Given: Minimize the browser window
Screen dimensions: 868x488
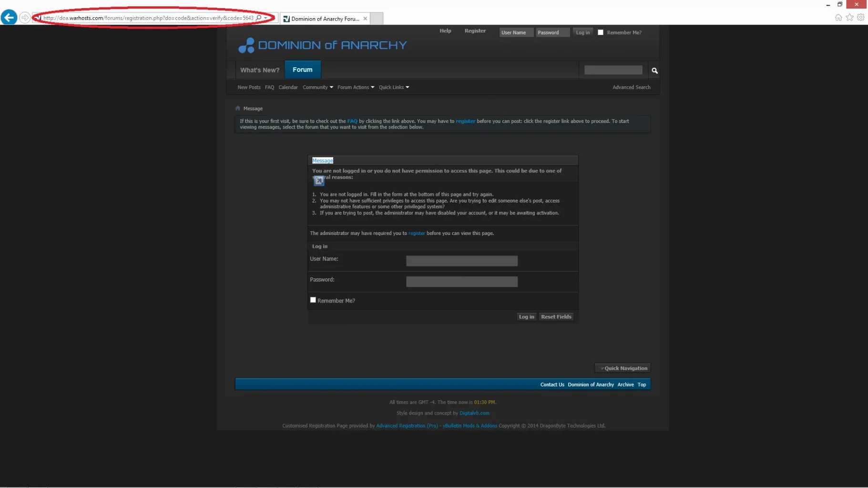Looking at the screenshot, I should [x=828, y=4].
